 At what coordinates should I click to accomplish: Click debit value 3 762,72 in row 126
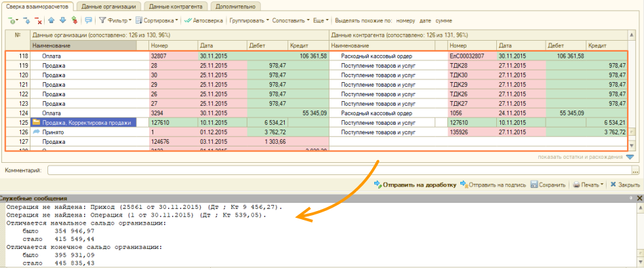click(267, 132)
